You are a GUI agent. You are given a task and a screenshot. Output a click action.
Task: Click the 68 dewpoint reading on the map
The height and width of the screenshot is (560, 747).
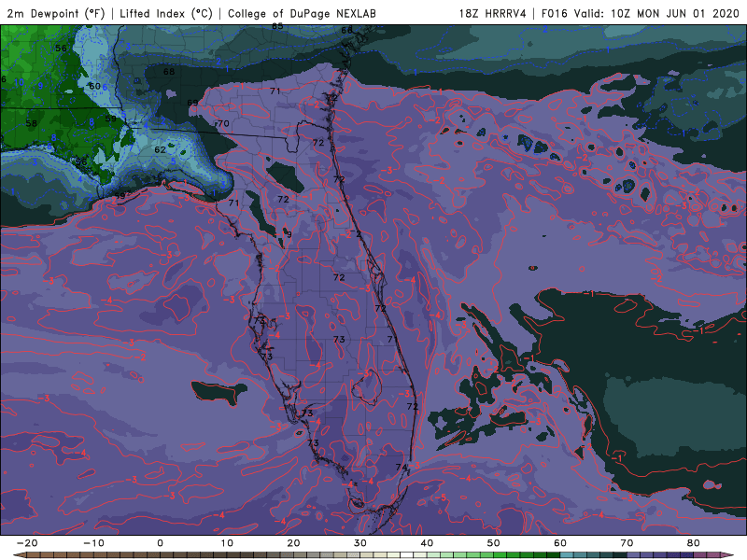169,72
